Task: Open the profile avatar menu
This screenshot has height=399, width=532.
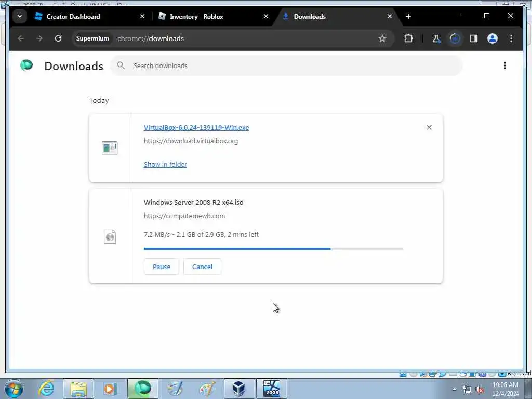Action: point(493,38)
